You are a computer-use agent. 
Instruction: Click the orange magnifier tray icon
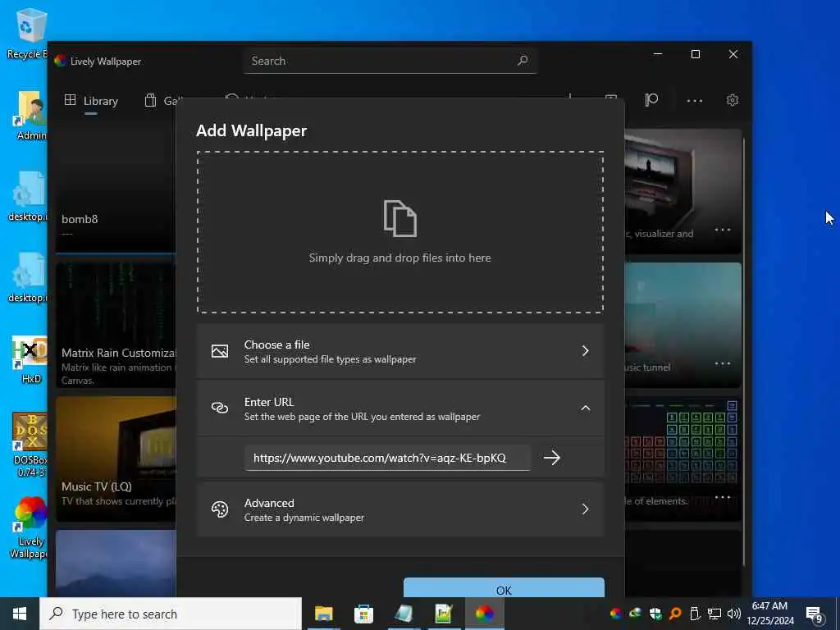[675, 614]
